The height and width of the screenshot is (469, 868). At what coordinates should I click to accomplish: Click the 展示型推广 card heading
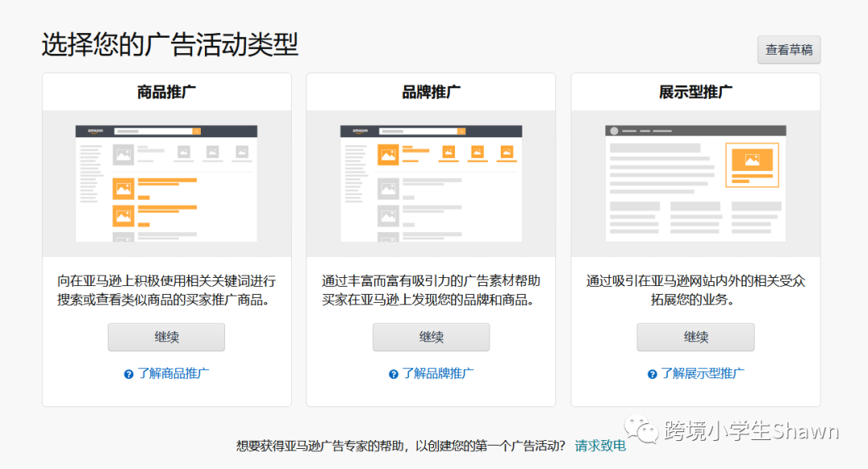coord(695,92)
